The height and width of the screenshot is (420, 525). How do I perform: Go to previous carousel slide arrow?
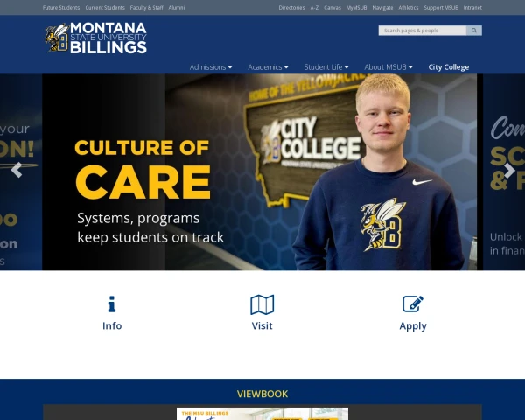click(x=17, y=170)
